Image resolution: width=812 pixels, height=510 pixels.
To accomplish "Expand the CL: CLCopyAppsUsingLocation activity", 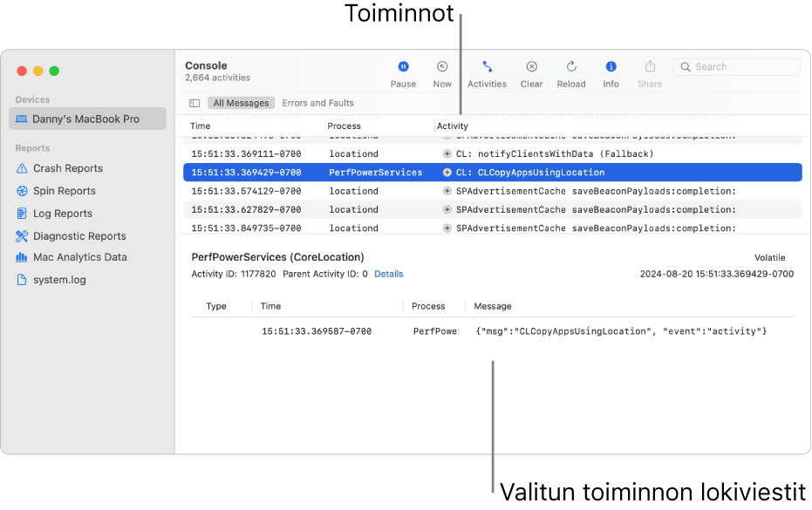I will pos(447,173).
